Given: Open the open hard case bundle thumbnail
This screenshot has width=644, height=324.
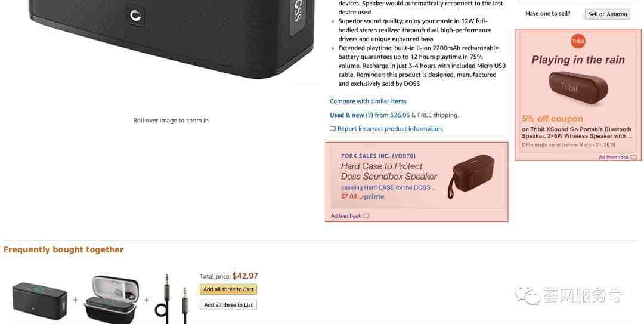Looking at the screenshot, I should pyautogui.click(x=112, y=300).
